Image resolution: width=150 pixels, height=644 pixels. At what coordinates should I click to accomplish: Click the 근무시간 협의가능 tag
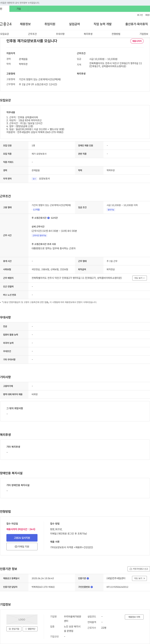pyautogui.click(x=40, y=236)
